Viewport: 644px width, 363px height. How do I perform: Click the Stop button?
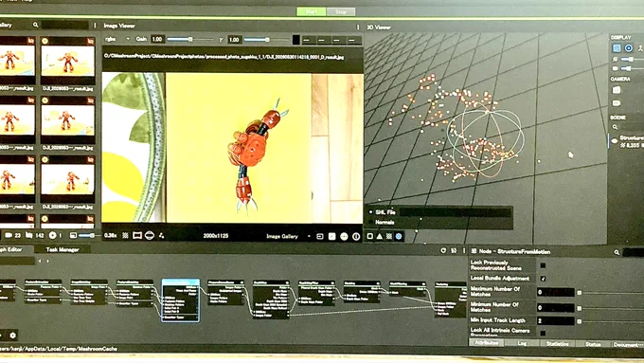(x=341, y=11)
